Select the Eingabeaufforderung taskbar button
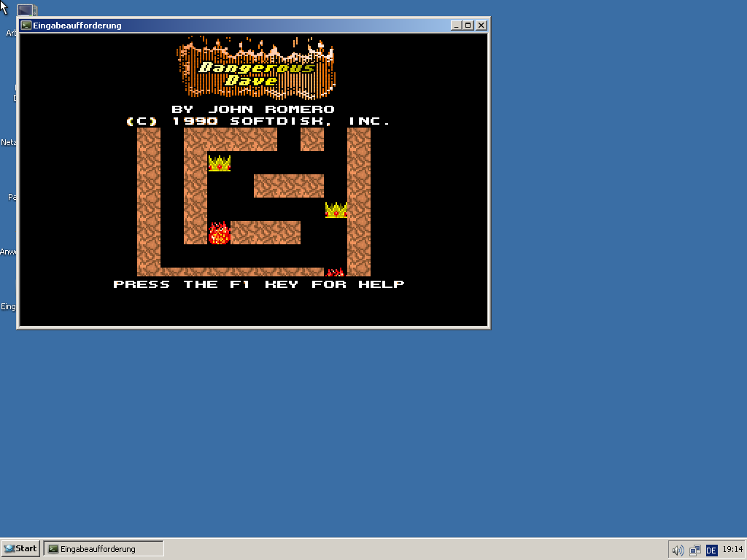747x560 pixels. coord(104,548)
